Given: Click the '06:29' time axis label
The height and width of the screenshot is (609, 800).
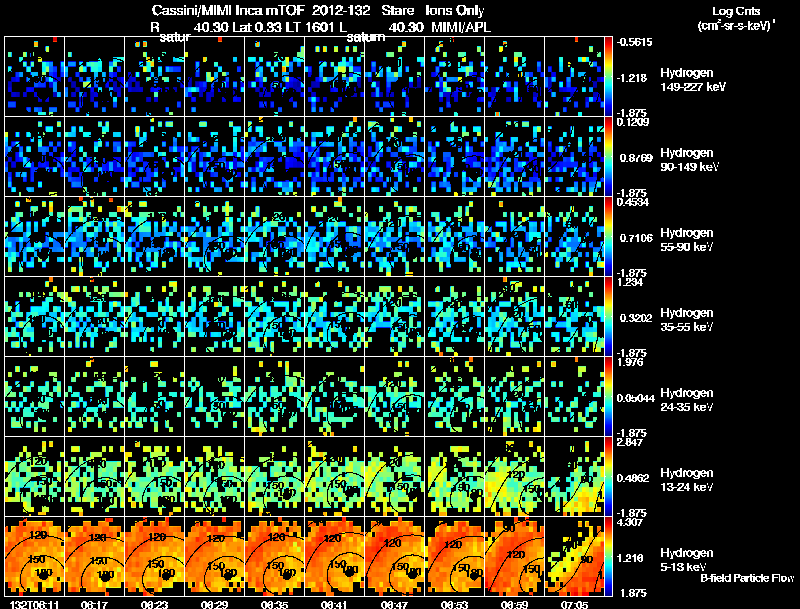Looking at the screenshot, I should coord(214,605).
